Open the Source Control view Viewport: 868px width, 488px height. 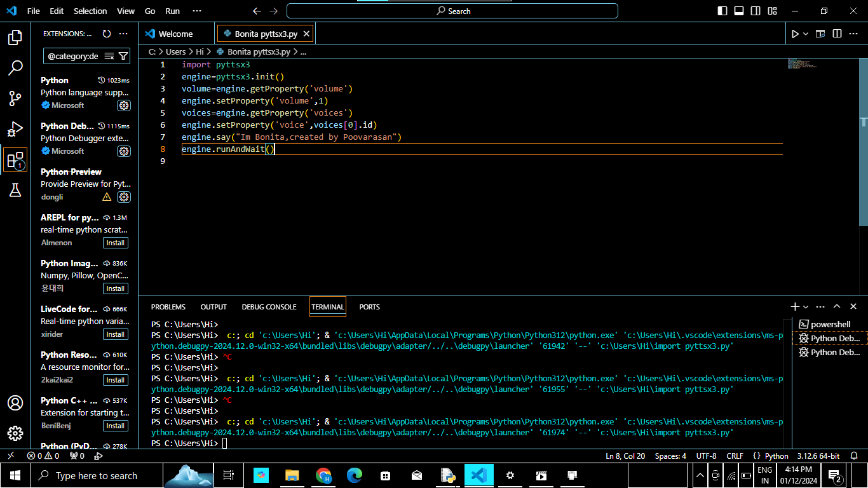pyautogui.click(x=15, y=98)
